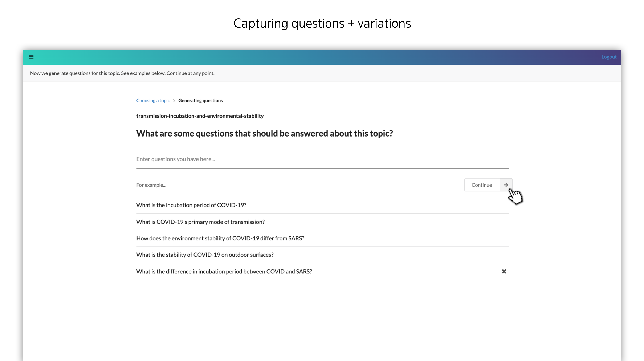This screenshot has width=644, height=361.
Task: Click the For example label
Action: coord(151,185)
